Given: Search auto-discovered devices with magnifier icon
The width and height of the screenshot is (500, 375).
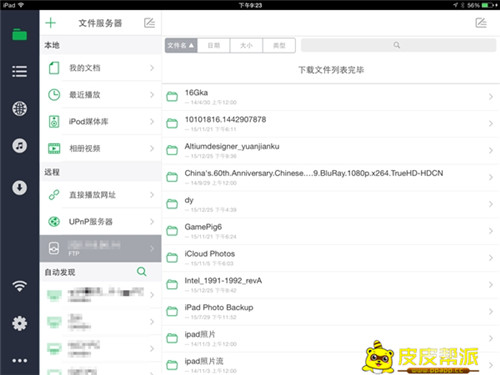Looking at the screenshot, I should click(142, 272).
